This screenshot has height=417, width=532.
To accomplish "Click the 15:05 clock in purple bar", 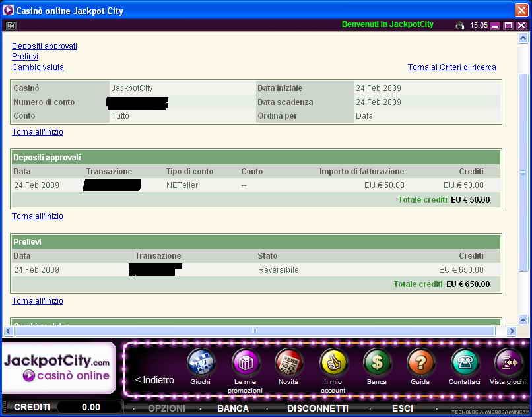I will click(479, 26).
